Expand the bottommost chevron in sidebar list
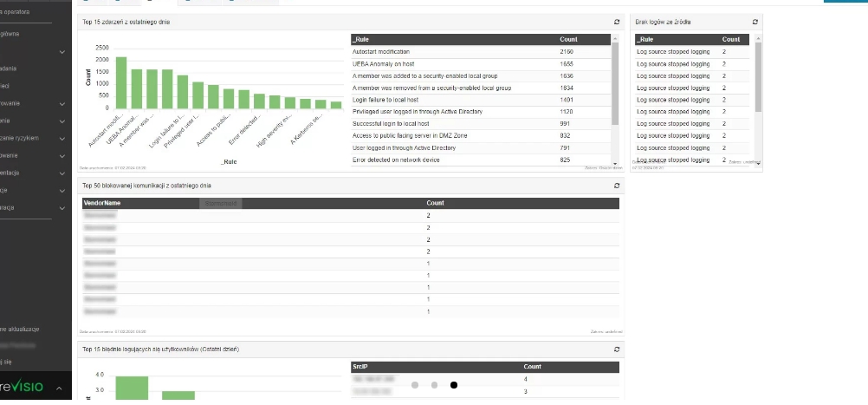The height and width of the screenshot is (405, 868). pyautogui.click(x=62, y=207)
